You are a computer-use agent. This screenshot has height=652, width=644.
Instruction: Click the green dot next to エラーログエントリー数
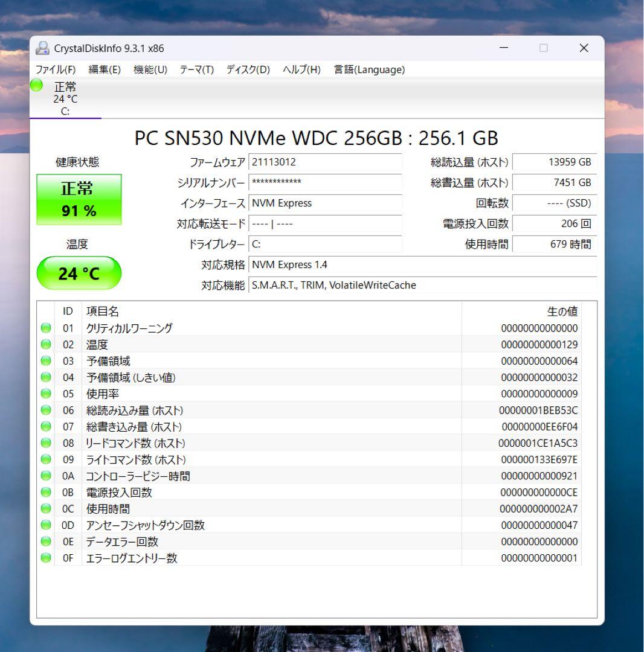pos(45,558)
